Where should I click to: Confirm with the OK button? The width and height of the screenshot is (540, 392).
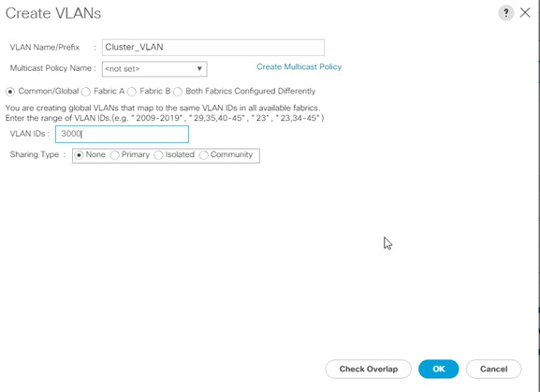pos(438,369)
